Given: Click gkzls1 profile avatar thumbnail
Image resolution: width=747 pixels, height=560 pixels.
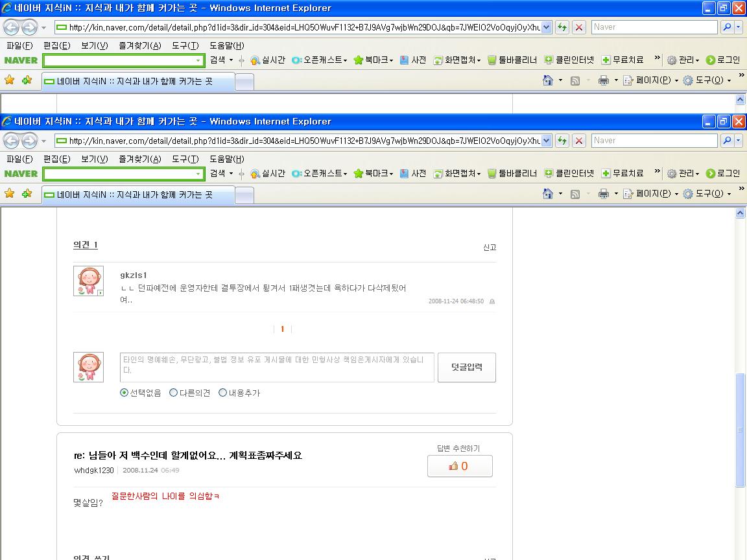Looking at the screenshot, I should coord(89,281).
